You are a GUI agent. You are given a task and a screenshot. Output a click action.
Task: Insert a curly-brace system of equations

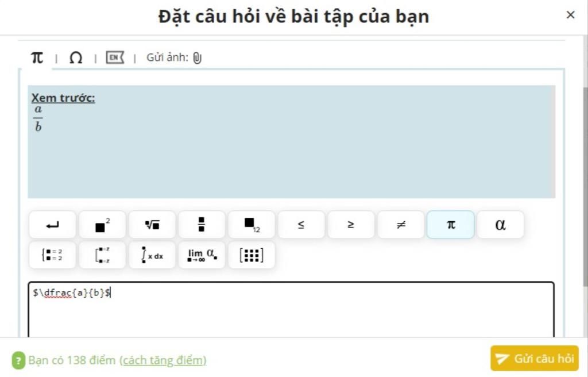[x=52, y=255]
